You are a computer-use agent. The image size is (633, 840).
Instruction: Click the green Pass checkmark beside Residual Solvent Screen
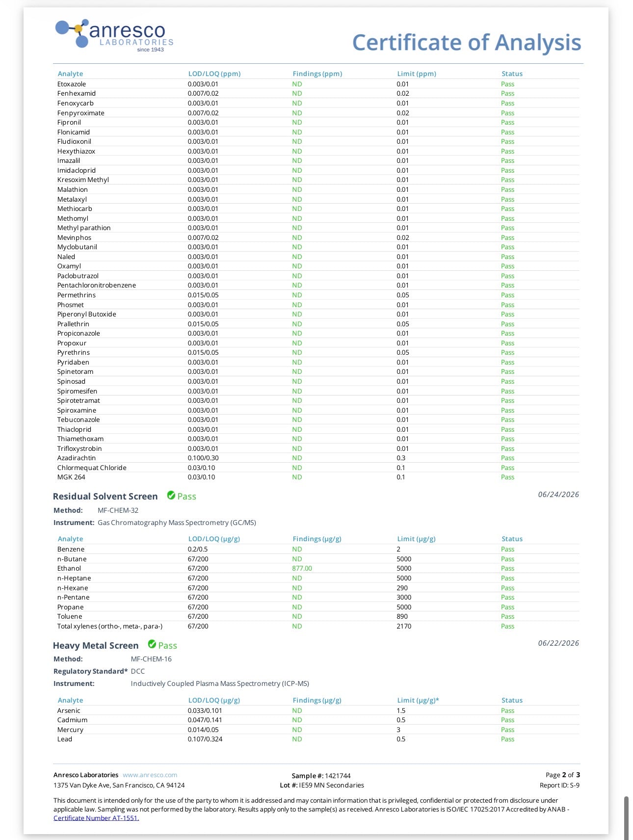171,496
